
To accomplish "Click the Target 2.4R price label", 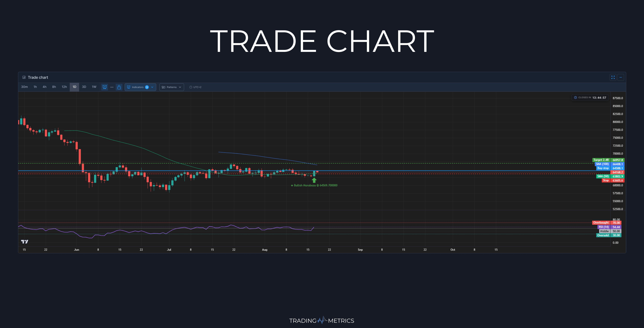I will point(608,160).
